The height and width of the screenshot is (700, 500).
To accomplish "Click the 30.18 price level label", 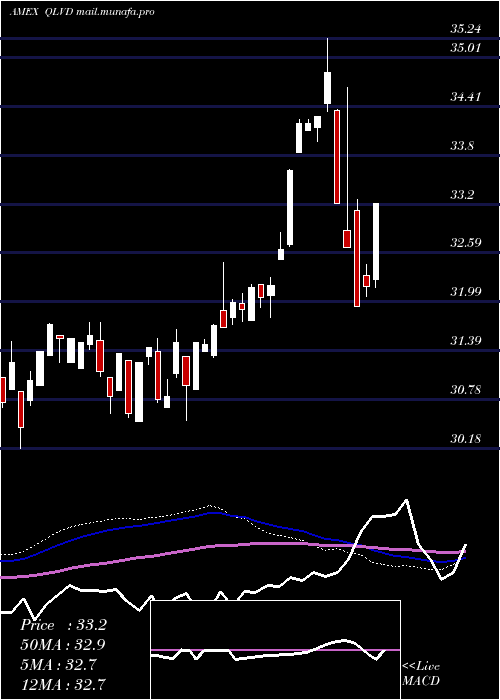I will coord(466,438).
